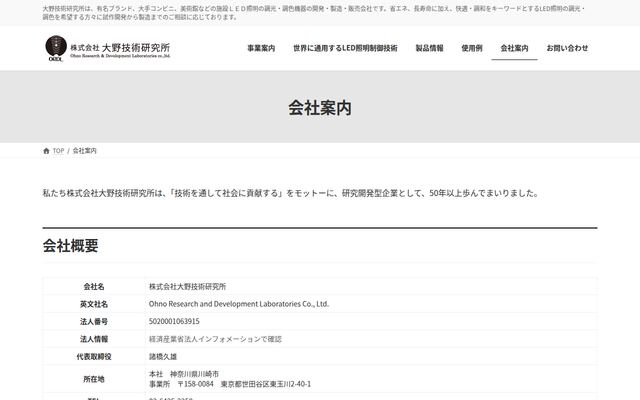Follow the TOP breadcrumb link
640x400 pixels.
tap(58, 151)
